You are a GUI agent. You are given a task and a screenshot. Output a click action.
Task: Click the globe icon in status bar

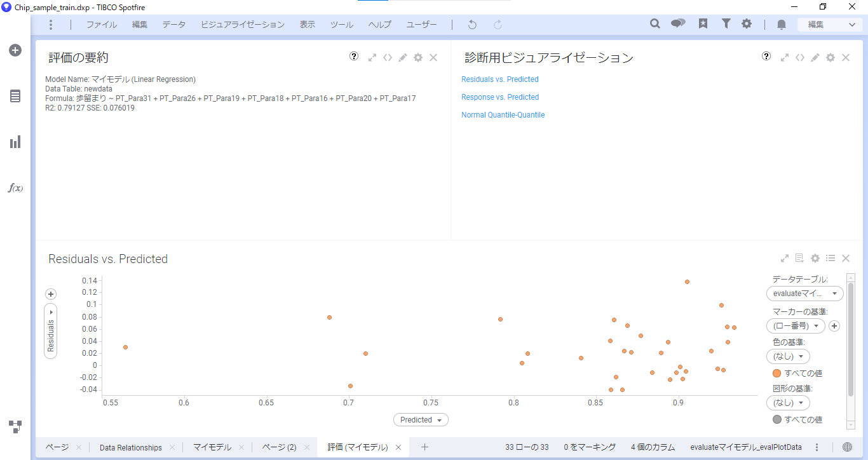(x=848, y=447)
